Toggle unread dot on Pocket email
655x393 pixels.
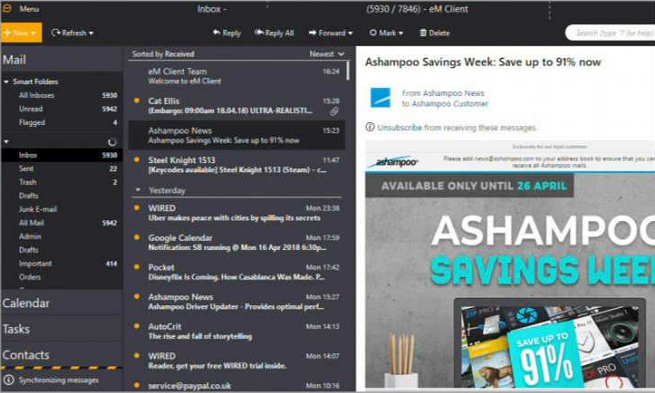pos(136,266)
